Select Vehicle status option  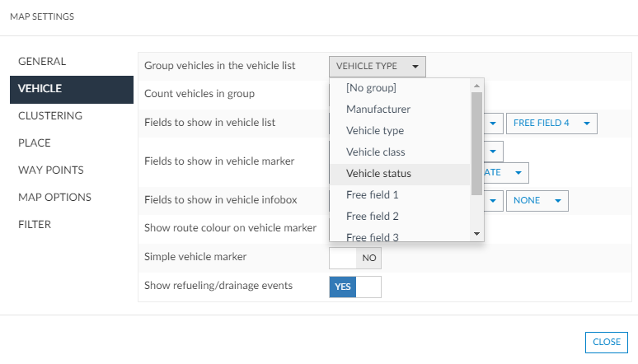378,174
